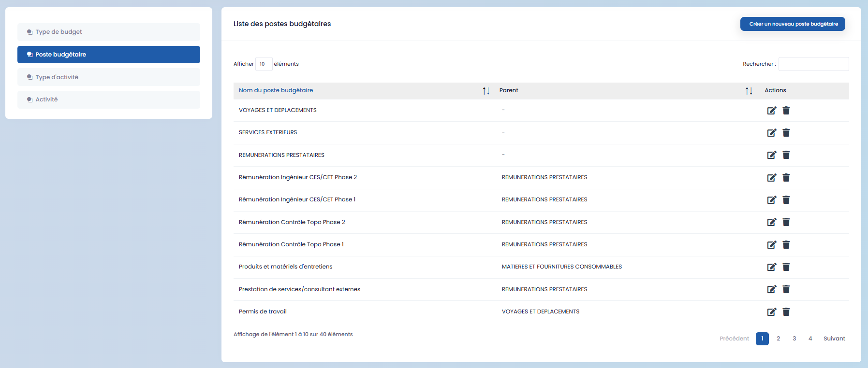Edit the REMUNERATIONS PRESTATAIRES budget post
Viewport: 868px width, 368px height.
771,155
